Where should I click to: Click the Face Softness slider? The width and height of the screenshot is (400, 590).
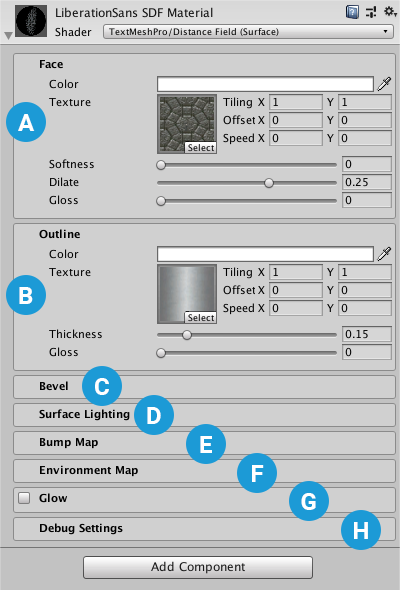pos(247,165)
